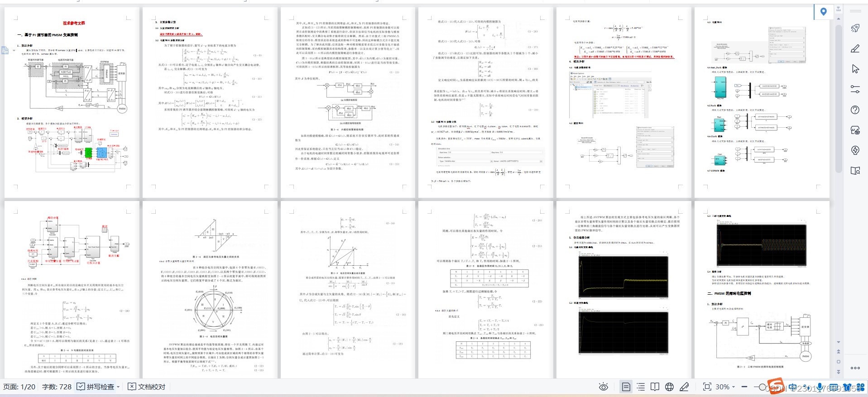The width and height of the screenshot is (868, 397).
Task: Open the lightning bulb assistant sidebar icon
Action: [855, 150]
